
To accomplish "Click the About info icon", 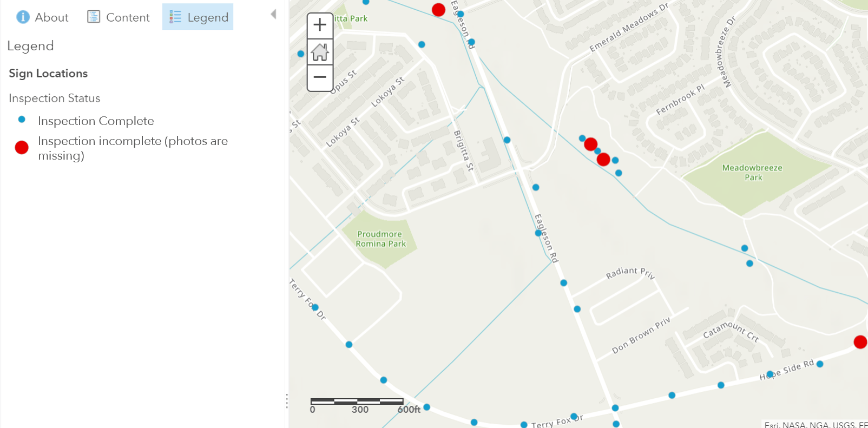I will [x=23, y=17].
